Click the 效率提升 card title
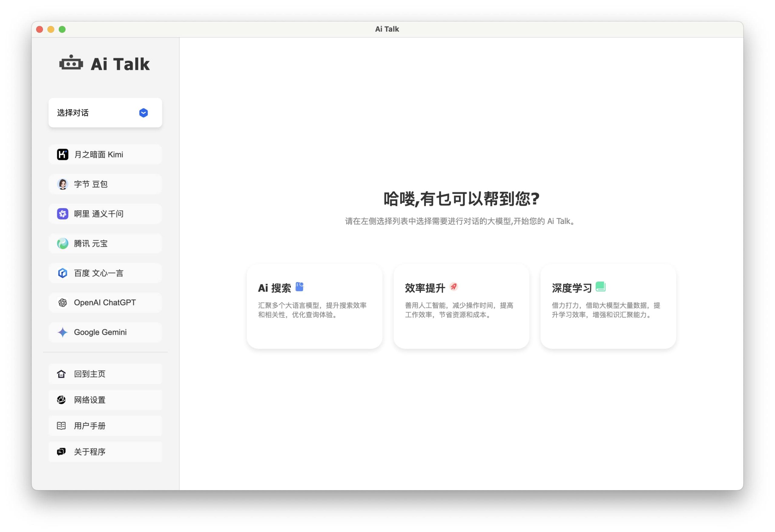Image resolution: width=775 pixels, height=532 pixels. (425, 288)
